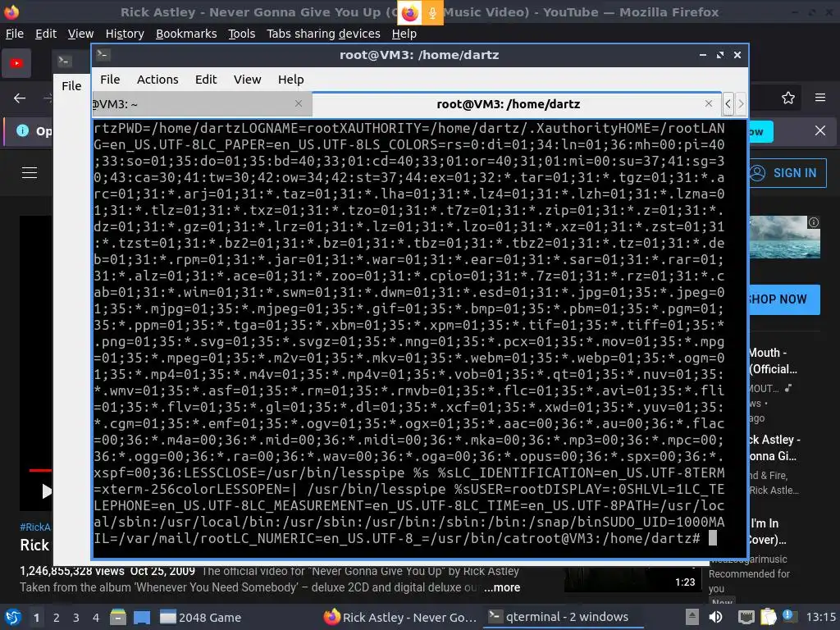Click the SHOP NOW ad button
Screen dimensions: 840x630
click(783, 299)
